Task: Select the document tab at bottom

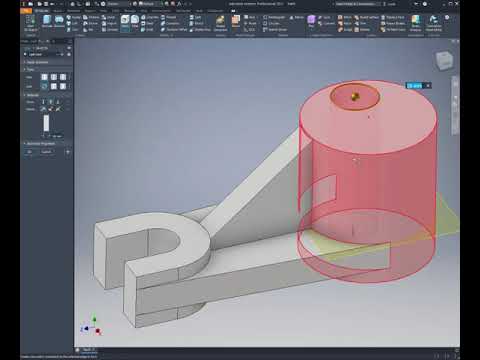Action: point(88,350)
